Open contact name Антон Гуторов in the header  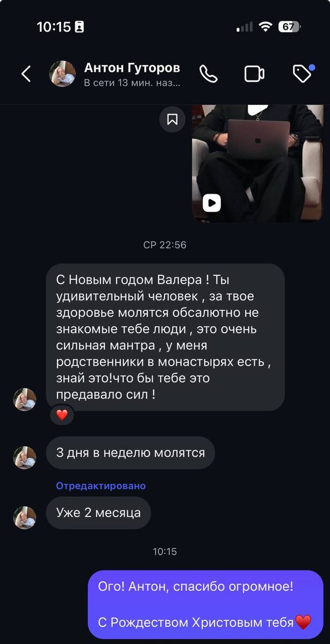click(x=132, y=68)
